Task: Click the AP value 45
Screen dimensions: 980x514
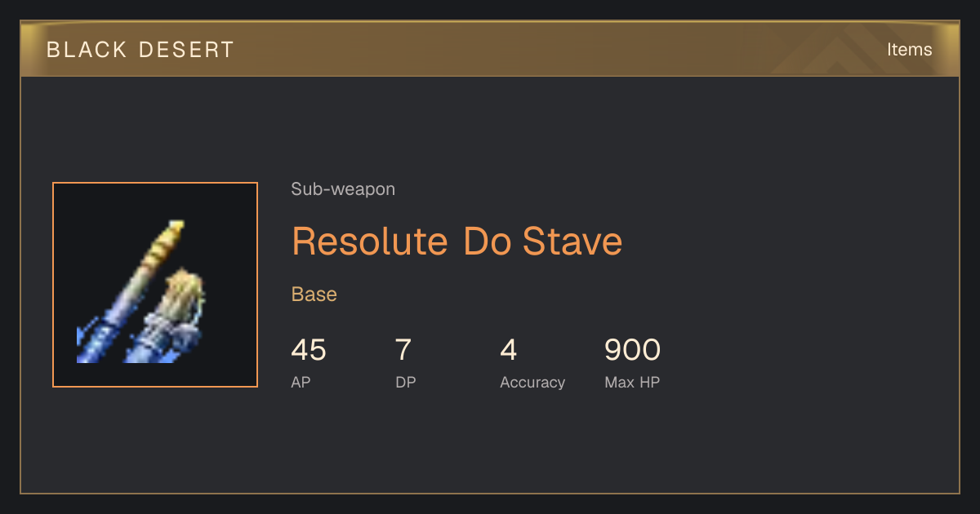Action: (x=309, y=350)
